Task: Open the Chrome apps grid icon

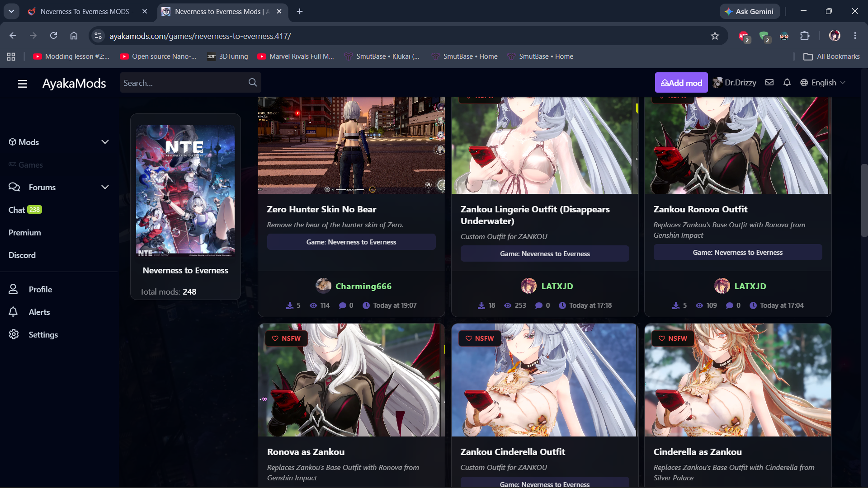Action: (11, 56)
